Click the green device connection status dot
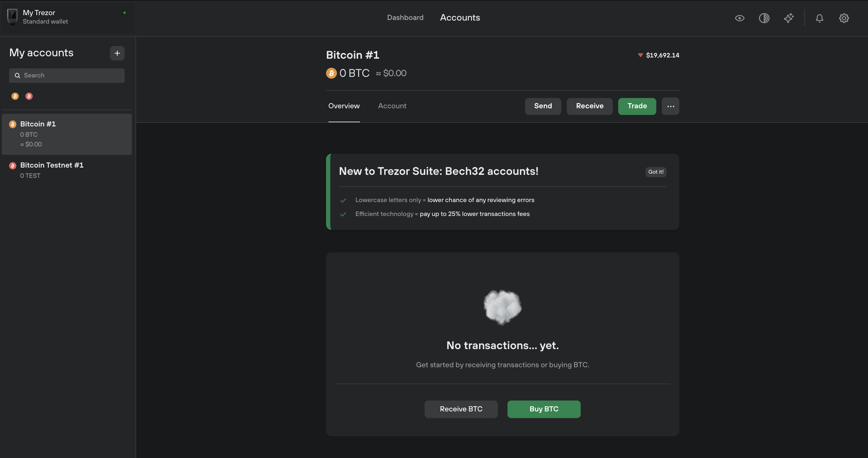Viewport: 868px width, 458px height. (125, 13)
